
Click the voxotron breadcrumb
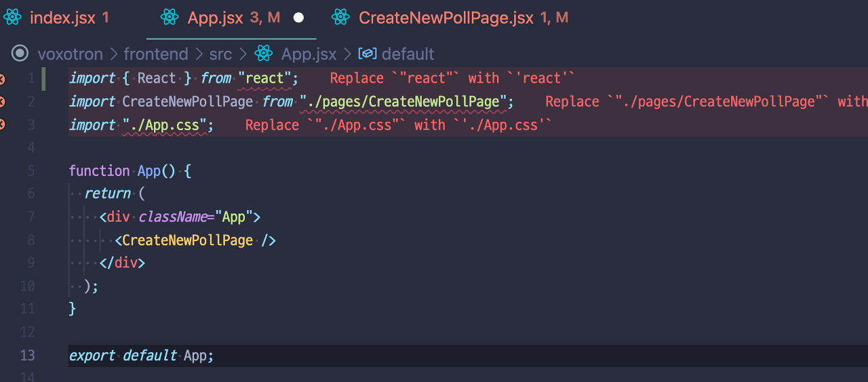tap(70, 54)
